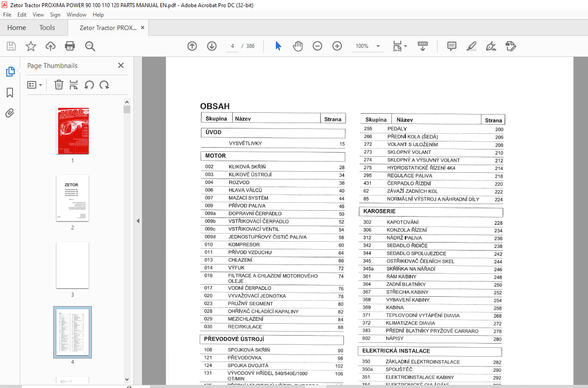This screenshot has height=388, width=588.
Task: Open the Attachments paperclip panel
Action: 10,113
